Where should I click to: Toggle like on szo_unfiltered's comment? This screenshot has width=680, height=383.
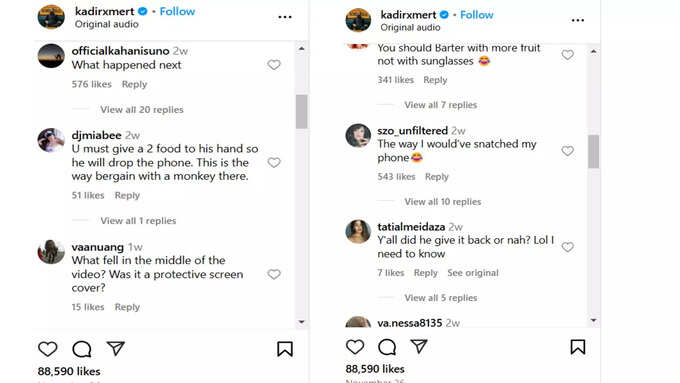coord(567,151)
